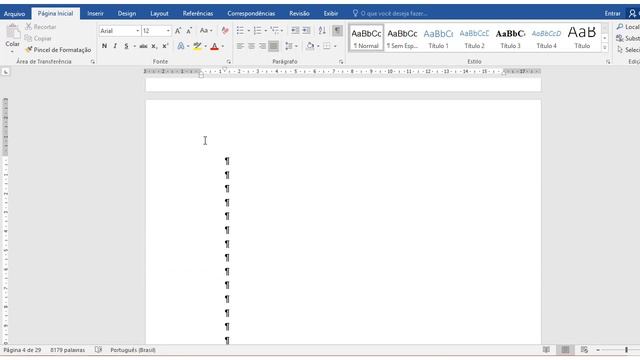
Task: Toggle the text highlight color button
Action: (x=197, y=46)
